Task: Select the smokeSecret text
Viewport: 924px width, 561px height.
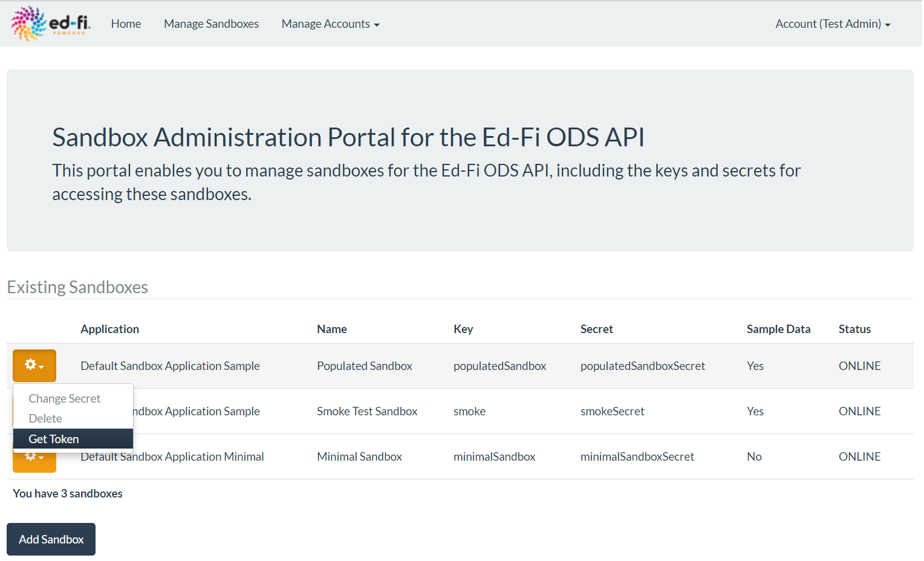Action: coord(612,411)
